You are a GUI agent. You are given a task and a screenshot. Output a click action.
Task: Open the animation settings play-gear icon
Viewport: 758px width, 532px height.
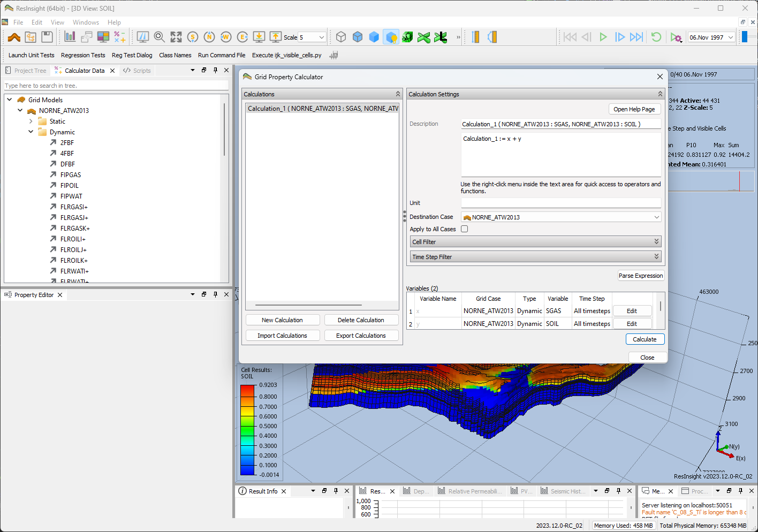coord(676,37)
